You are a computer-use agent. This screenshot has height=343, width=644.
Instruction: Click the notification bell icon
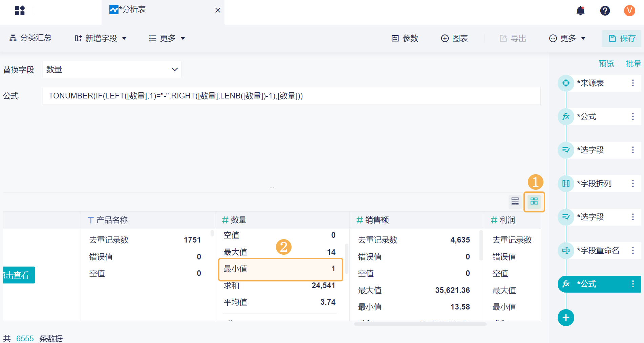[x=580, y=11]
